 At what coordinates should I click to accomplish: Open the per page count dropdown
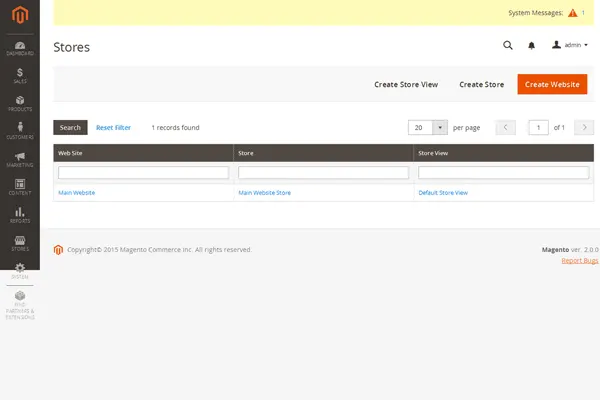pos(439,128)
